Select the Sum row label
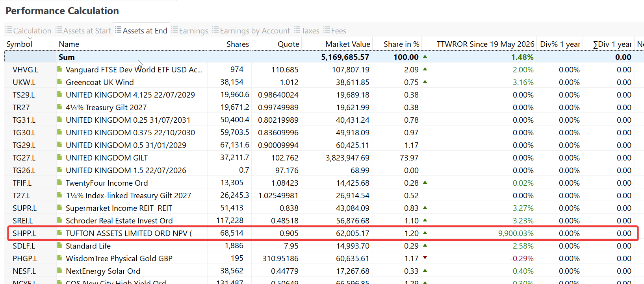Screen dimensions: 644x284 click(67, 57)
